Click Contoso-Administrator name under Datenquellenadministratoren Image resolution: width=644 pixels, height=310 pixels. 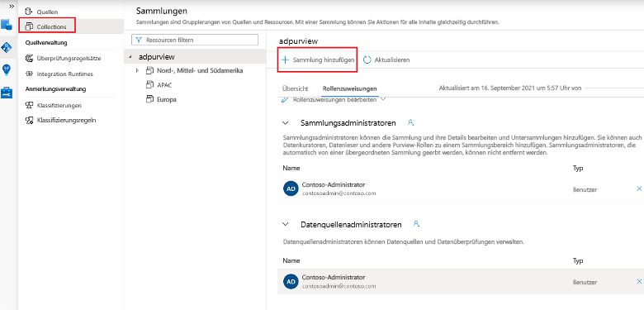pos(333,277)
